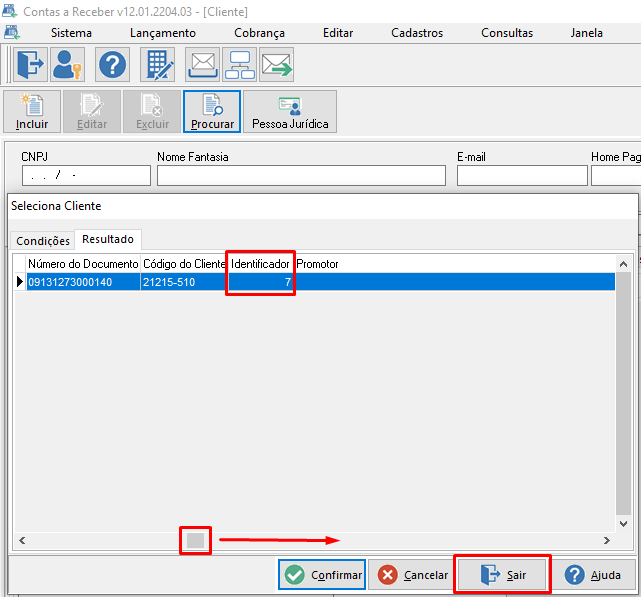Open the network diagram toolbar icon
This screenshot has height=597, width=641.
pyautogui.click(x=240, y=65)
